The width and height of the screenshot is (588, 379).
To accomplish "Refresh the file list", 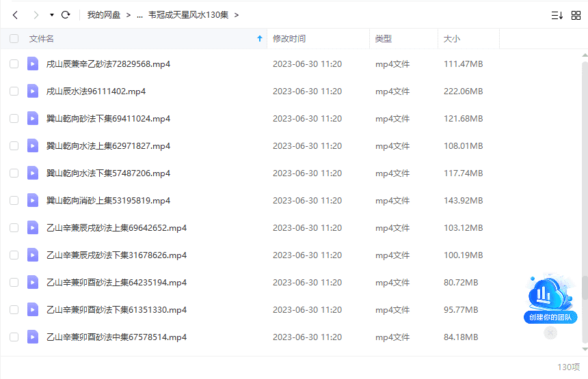I will coord(66,14).
